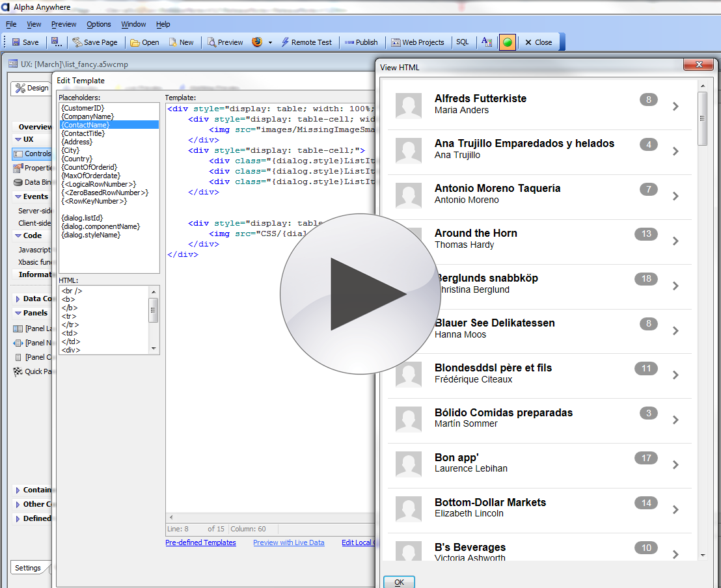Click the View HTML vertical scrollbar thumb
Screen dimensions: 721x588
[x=702, y=118]
